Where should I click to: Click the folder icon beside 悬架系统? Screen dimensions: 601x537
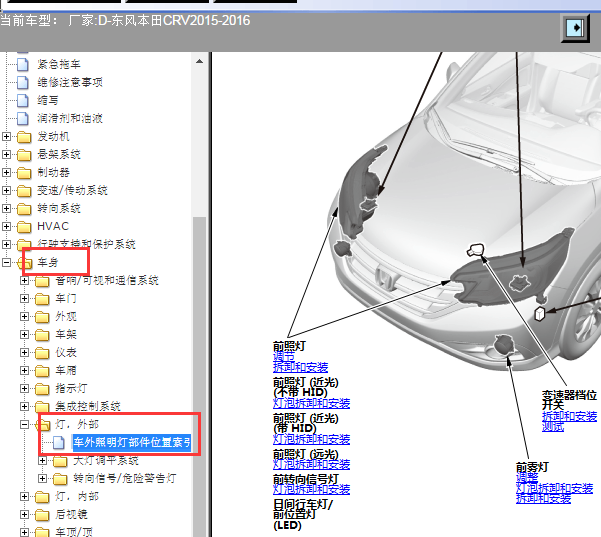(24, 155)
